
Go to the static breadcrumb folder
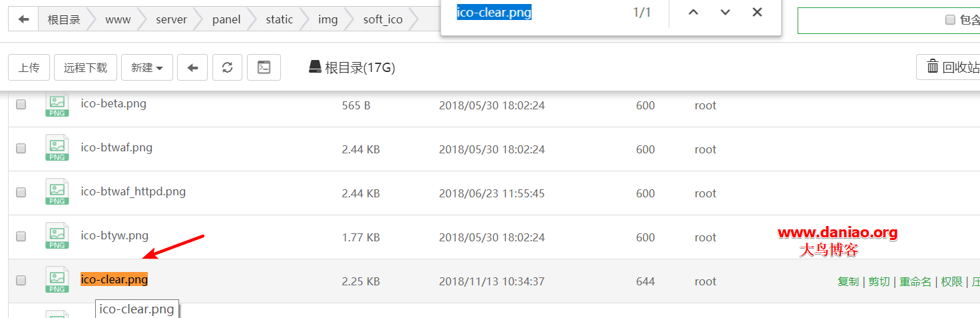pyautogui.click(x=279, y=19)
